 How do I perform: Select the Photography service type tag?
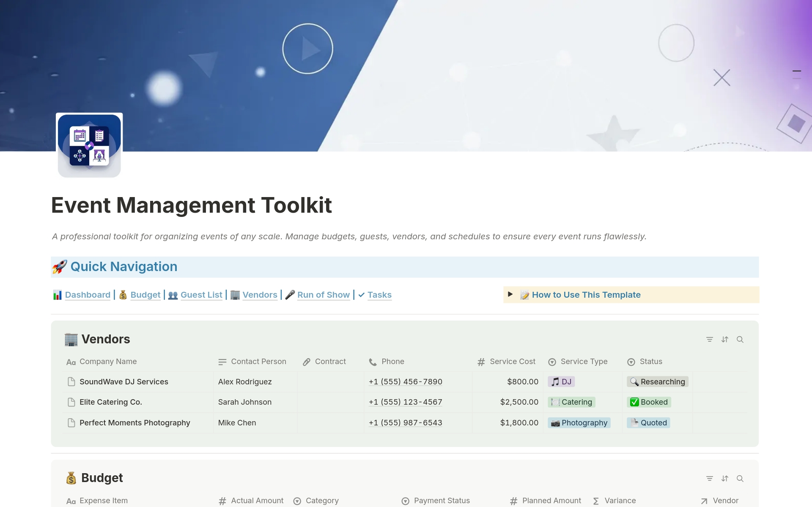point(579,423)
